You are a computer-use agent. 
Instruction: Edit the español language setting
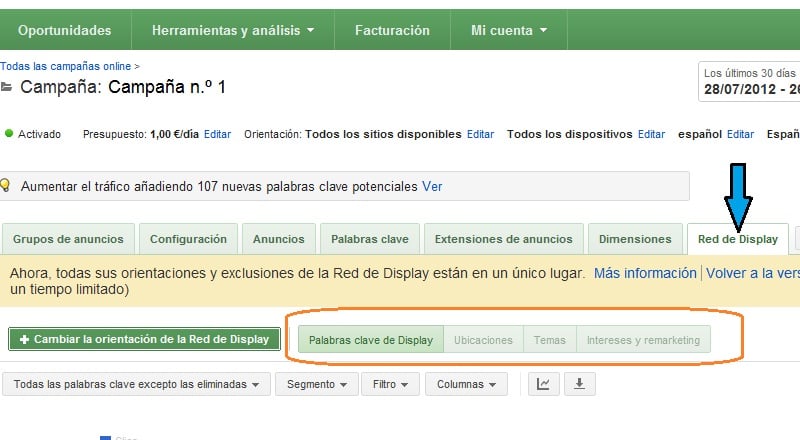740,134
